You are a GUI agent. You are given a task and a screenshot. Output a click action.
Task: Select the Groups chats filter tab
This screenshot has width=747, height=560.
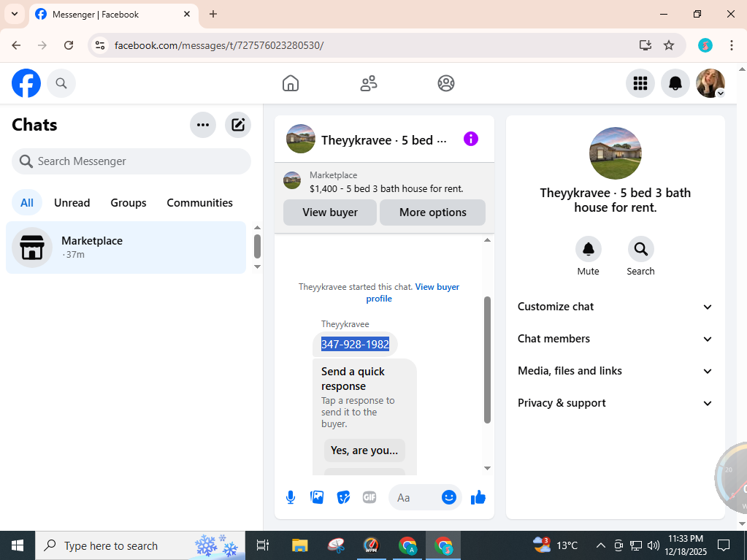pos(129,203)
